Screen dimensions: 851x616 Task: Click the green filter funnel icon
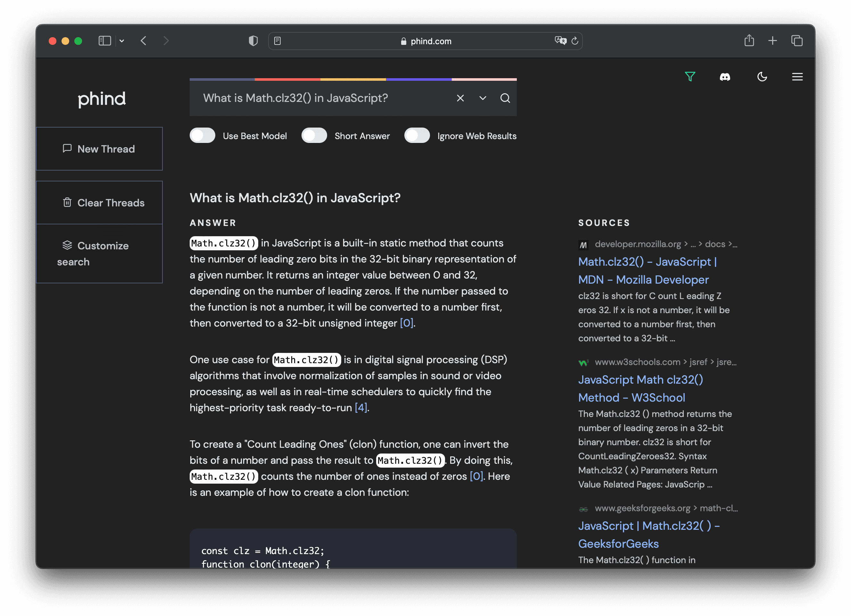pyautogui.click(x=690, y=77)
